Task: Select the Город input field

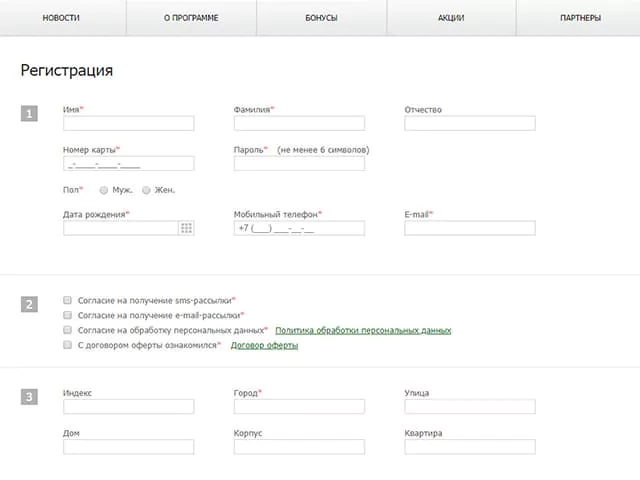Action: coord(299,407)
